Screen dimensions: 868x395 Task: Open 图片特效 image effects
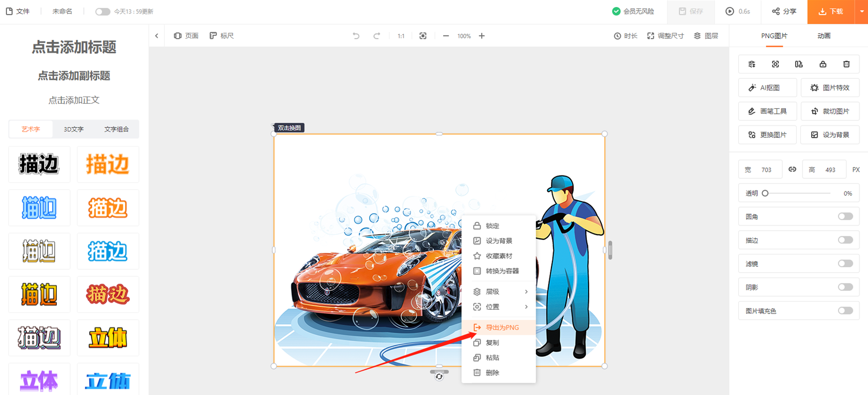(830, 87)
